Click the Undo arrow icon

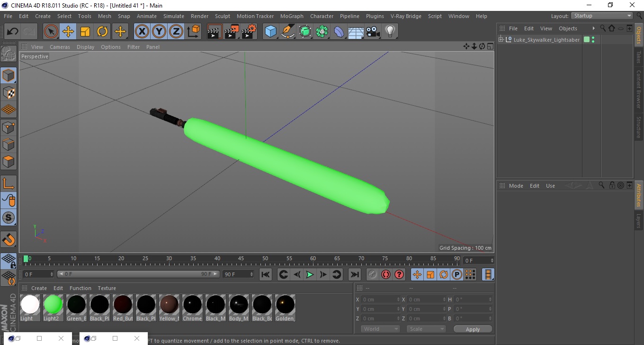coord(12,32)
